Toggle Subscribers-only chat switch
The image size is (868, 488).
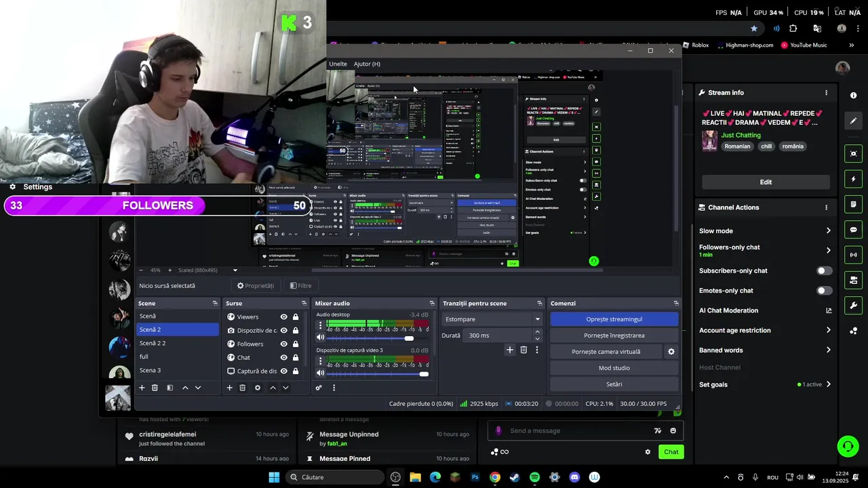click(824, 270)
